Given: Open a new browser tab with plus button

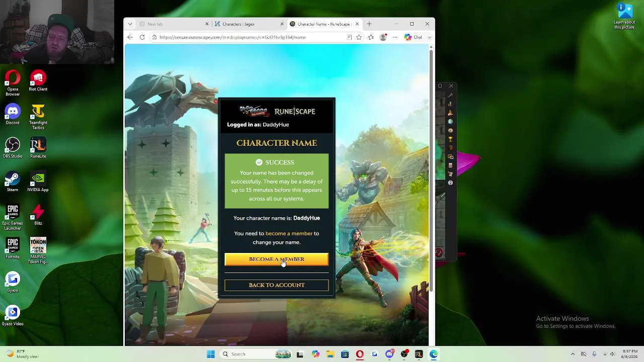Looking at the screenshot, I should coord(369,24).
